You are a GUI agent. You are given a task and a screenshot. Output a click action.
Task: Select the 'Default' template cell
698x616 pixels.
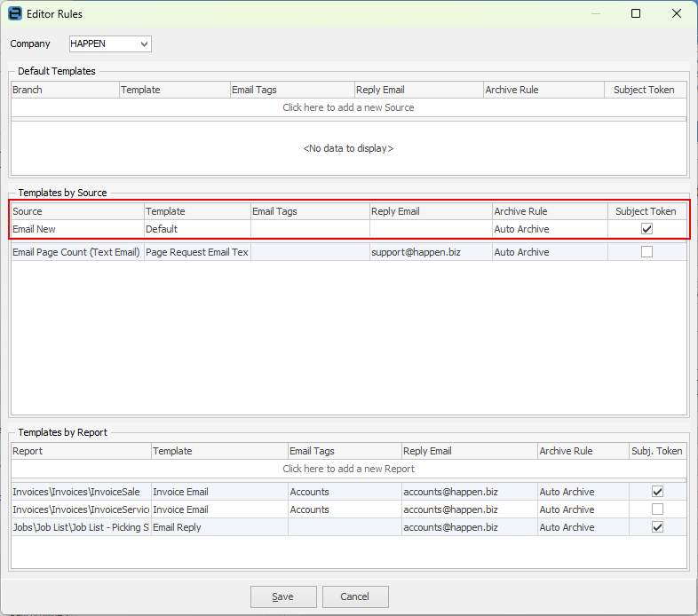pos(198,229)
